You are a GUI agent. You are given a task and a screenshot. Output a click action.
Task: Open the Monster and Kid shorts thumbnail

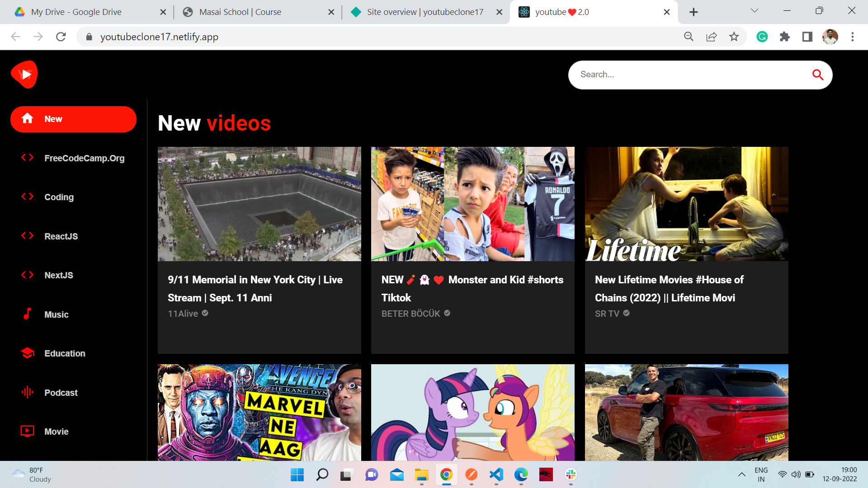[x=473, y=204]
